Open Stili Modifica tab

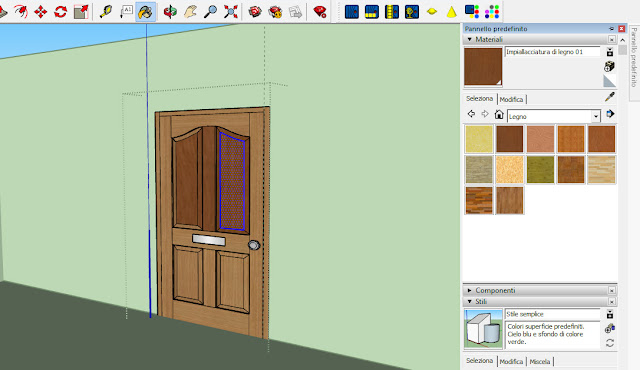tap(511, 361)
